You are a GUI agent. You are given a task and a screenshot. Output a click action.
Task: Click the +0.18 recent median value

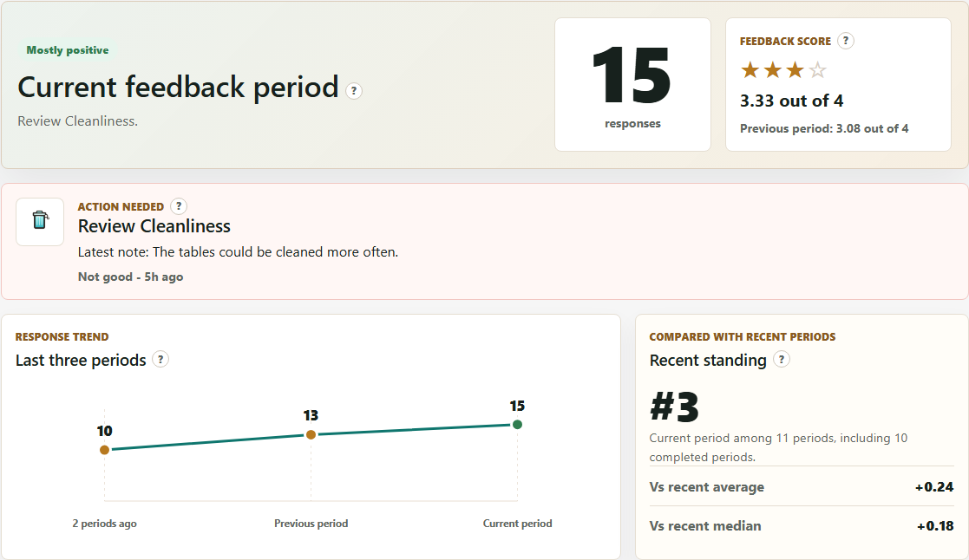[936, 526]
